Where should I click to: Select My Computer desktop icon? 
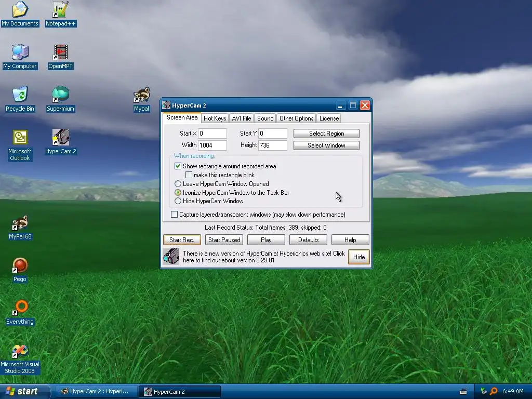[20, 56]
